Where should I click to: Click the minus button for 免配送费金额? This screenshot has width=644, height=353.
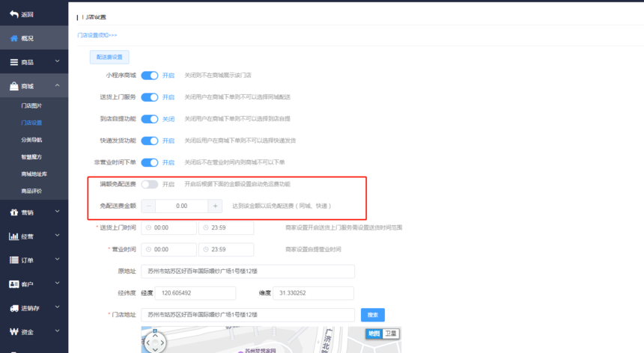coord(149,206)
